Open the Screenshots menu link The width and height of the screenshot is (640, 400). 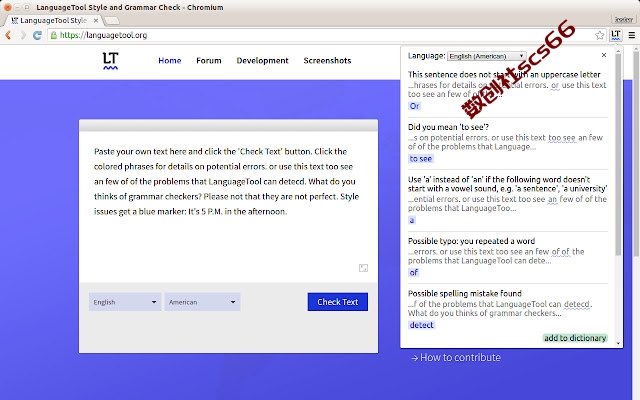click(327, 60)
